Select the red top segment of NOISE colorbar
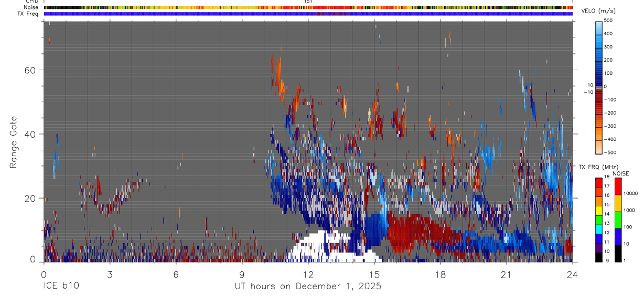 618,187
